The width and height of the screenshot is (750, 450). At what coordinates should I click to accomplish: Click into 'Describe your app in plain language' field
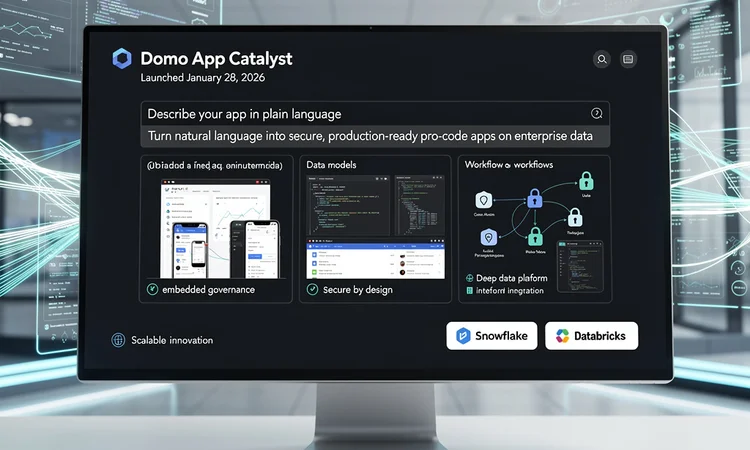(375, 114)
